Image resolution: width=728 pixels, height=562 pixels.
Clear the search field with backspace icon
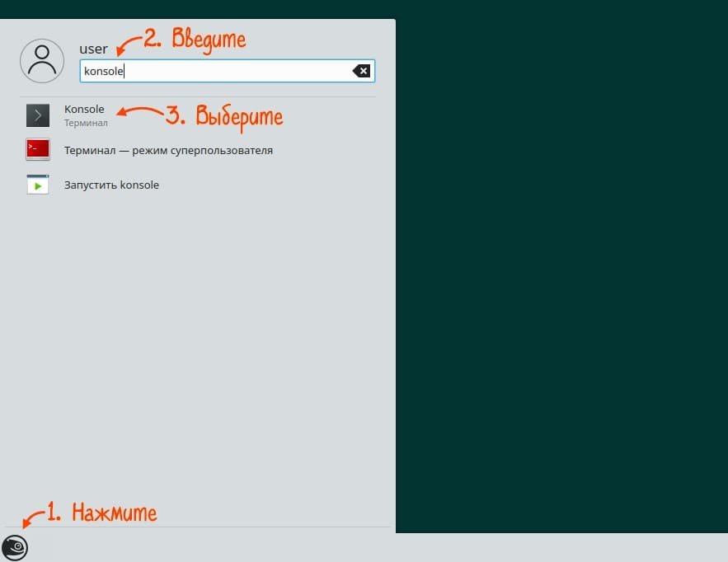click(x=361, y=71)
